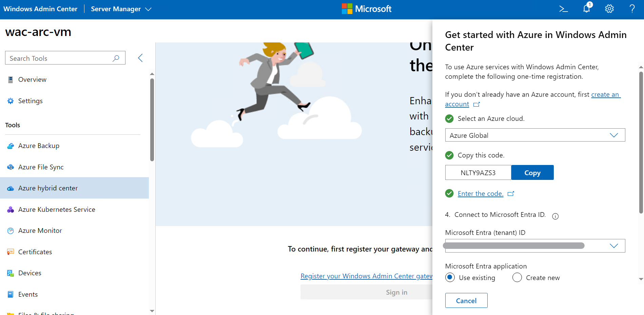
Task: Open Azure File Sync tool
Action: tap(75, 167)
